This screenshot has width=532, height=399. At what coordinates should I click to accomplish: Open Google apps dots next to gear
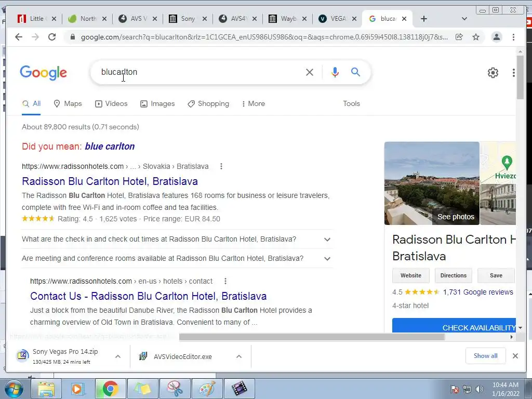pyautogui.click(x=513, y=72)
